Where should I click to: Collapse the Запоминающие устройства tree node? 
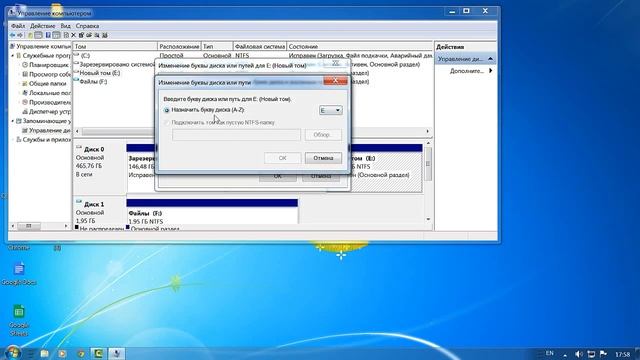point(13,121)
